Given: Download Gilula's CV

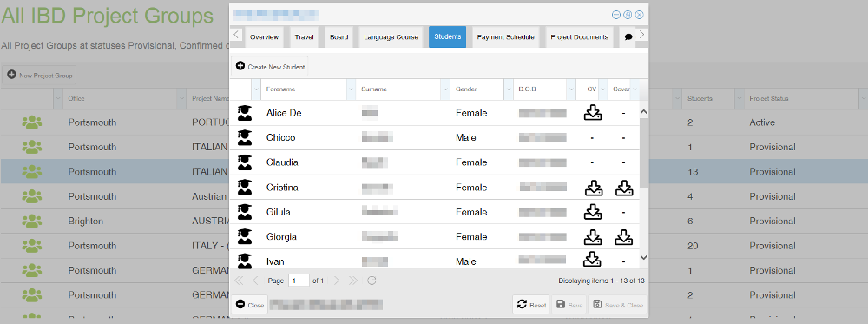Looking at the screenshot, I should point(593,212).
